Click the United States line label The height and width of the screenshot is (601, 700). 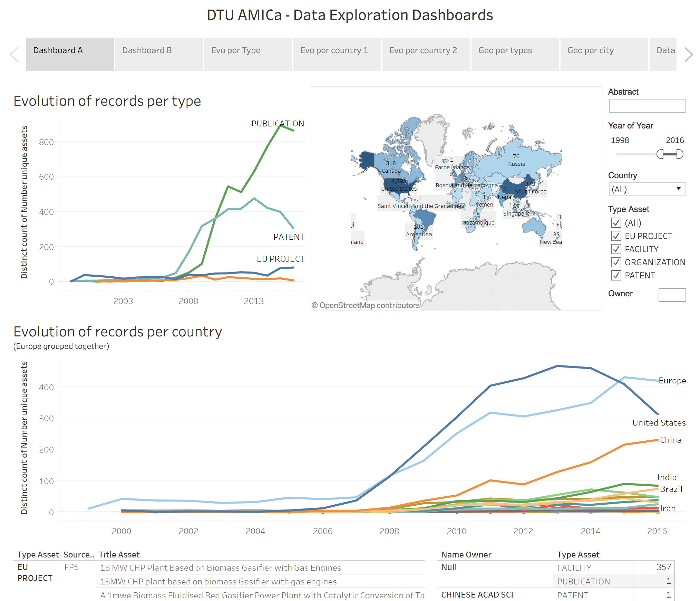click(659, 423)
